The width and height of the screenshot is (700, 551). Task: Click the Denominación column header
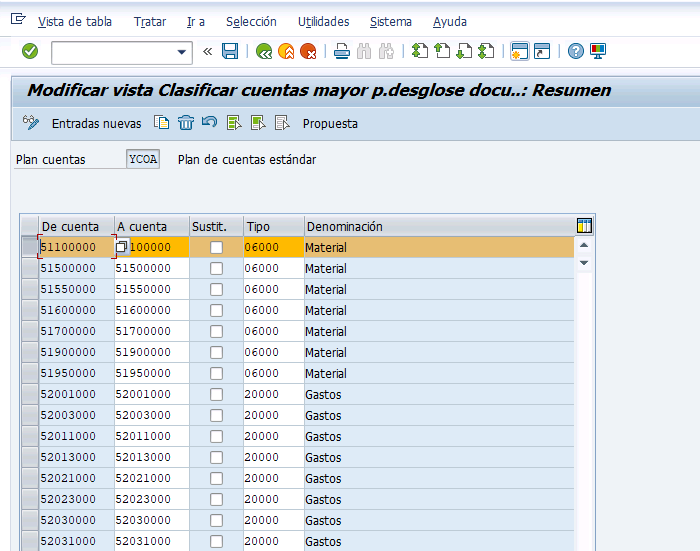[440, 226]
